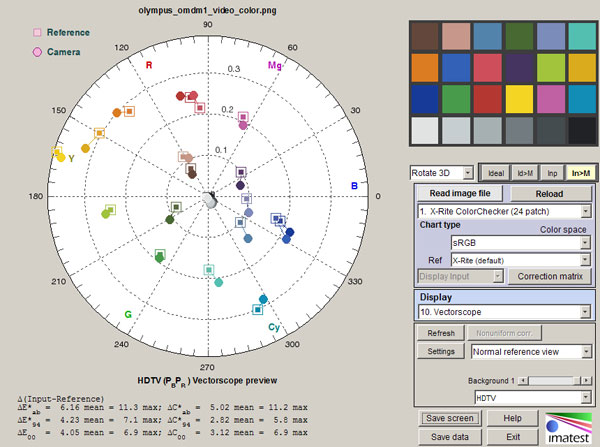Viewport: 600px width, 447px height.
Task: Open the Rotate 3D dropdown
Action: 442,173
